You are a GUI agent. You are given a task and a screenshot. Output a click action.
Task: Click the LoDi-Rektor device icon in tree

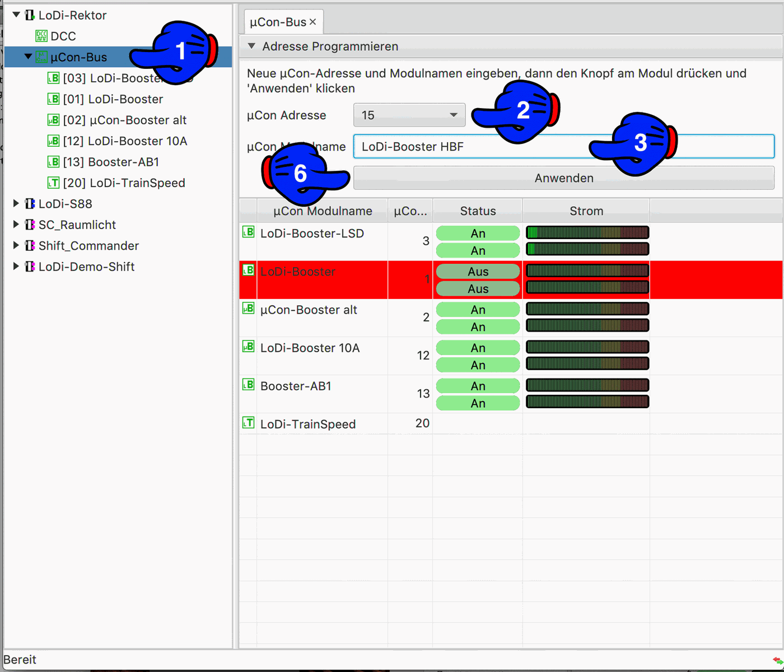pos(30,15)
